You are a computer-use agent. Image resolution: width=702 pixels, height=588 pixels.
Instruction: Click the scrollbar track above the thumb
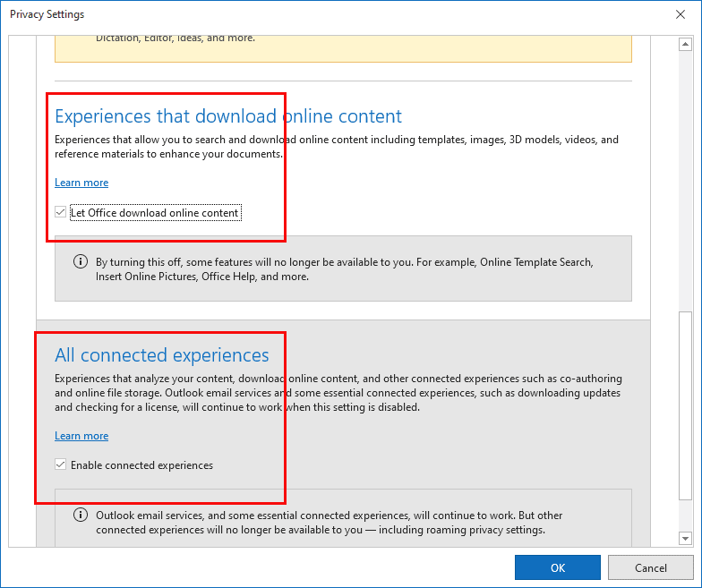pos(685,181)
